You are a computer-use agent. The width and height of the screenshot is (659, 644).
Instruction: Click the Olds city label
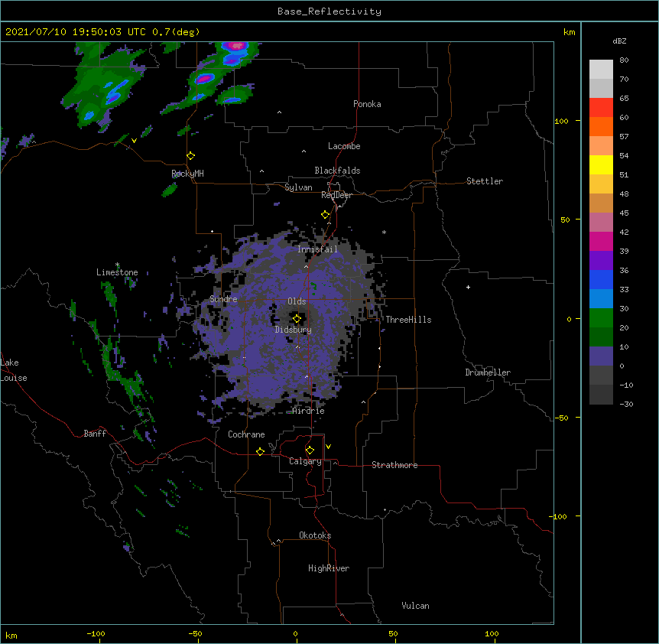pyautogui.click(x=297, y=301)
